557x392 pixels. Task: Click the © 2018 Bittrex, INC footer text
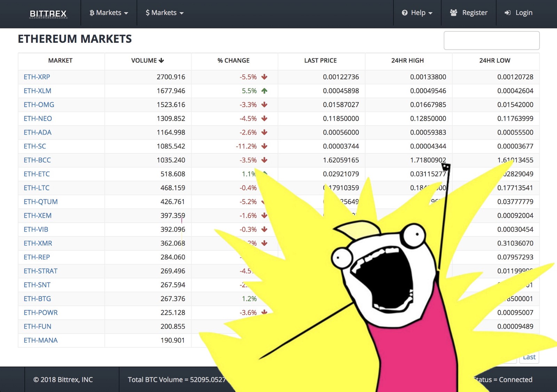[63, 380]
